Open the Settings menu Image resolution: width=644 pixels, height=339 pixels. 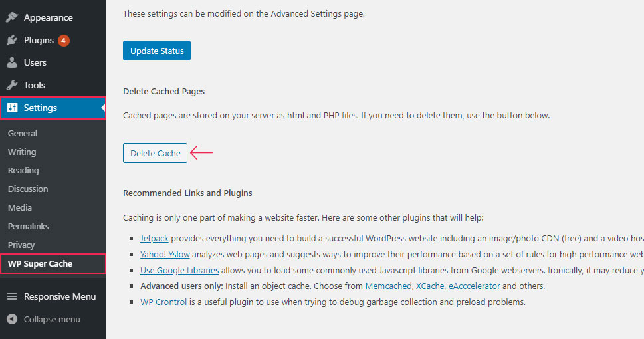coord(53,108)
